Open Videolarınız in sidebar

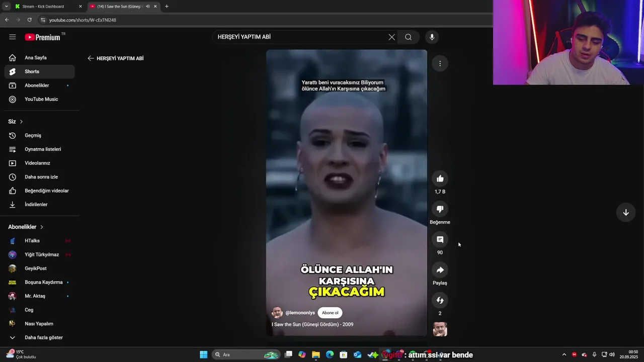39,163
